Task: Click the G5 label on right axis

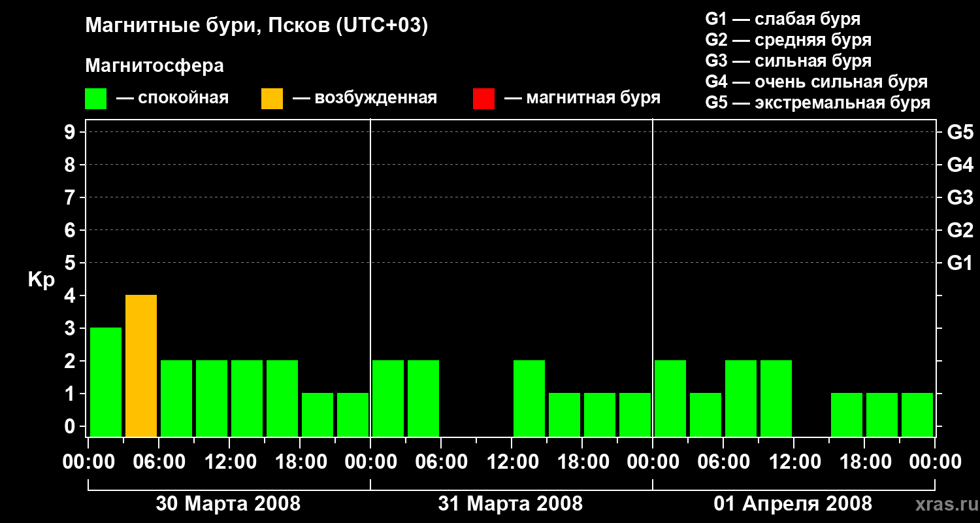Action: pyautogui.click(x=960, y=132)
